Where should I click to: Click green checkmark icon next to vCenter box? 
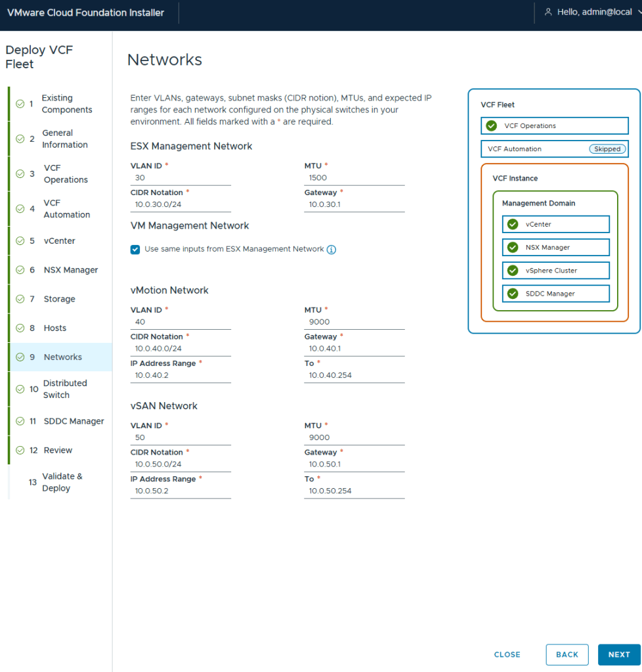(x=513, y=225)
